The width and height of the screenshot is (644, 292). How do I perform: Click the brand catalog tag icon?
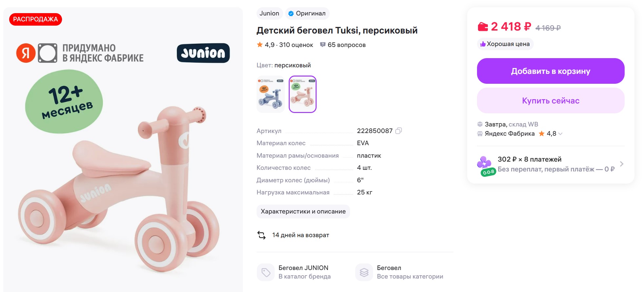[265, 272]
